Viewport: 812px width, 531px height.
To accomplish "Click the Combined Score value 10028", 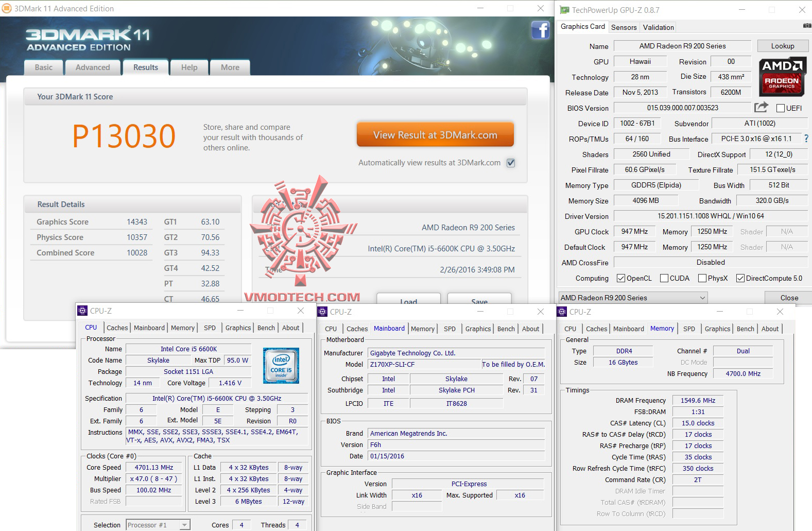I will pos(137,253).
